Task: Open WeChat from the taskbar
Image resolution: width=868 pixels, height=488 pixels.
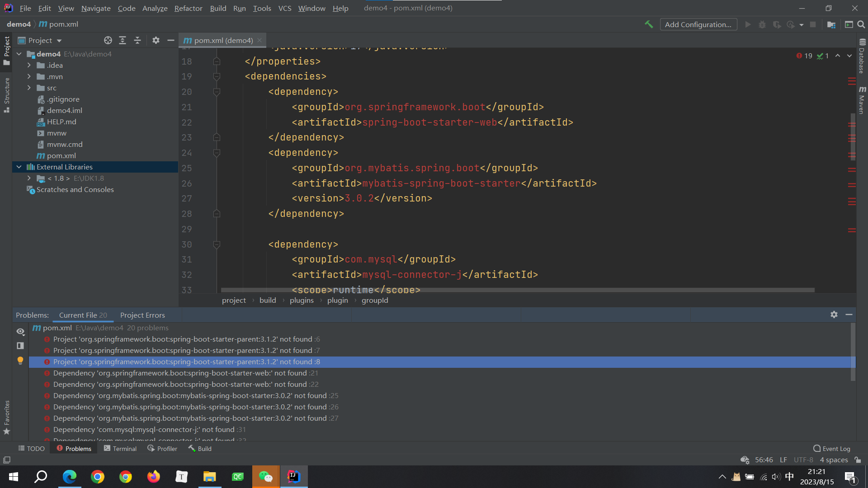Action: pos(266,477)
